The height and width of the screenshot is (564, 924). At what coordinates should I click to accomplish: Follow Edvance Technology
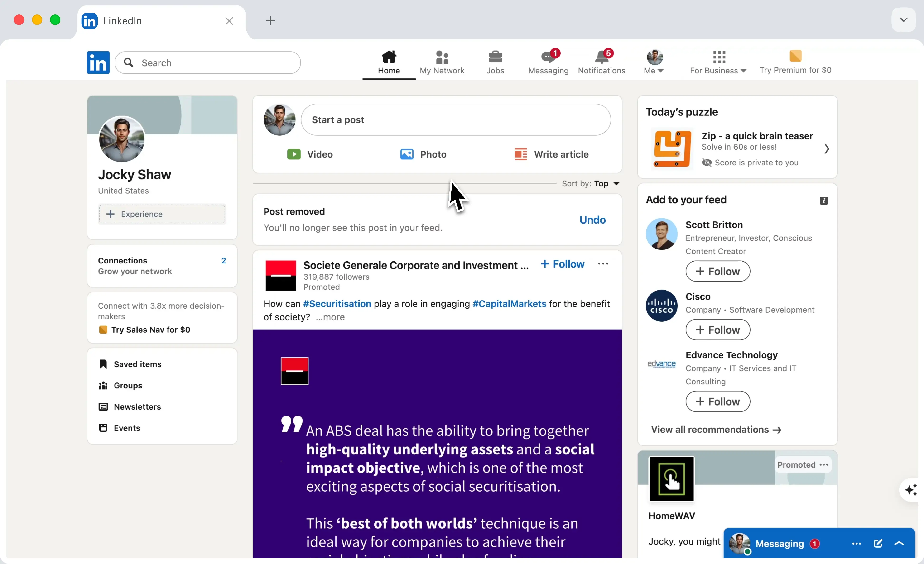tap(717, 402)
